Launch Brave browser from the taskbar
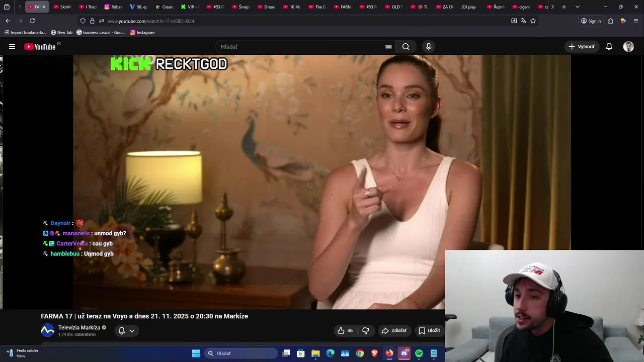This screenshot has height=362, width=644. click(374, 353)
